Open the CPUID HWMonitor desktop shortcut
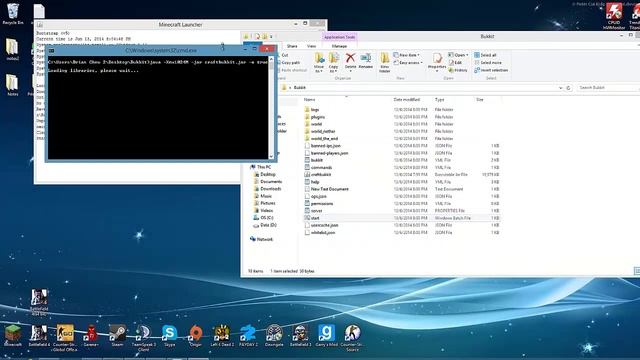The height and width of the screenshot is (360, 640). pyautogui.click(x=613, y=16)
